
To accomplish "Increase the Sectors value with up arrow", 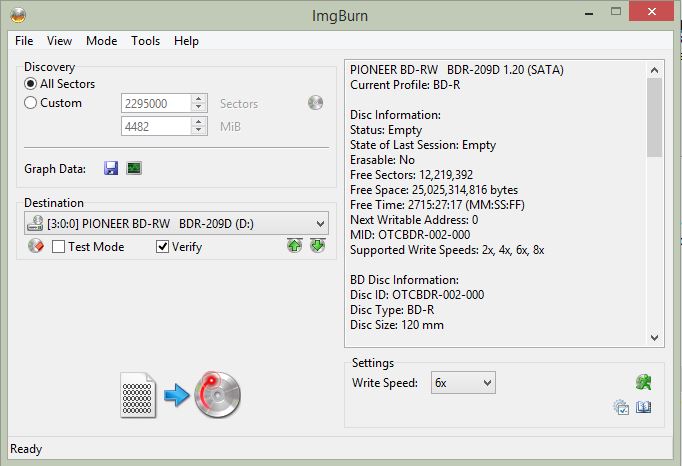I will (x=199, y=99).
